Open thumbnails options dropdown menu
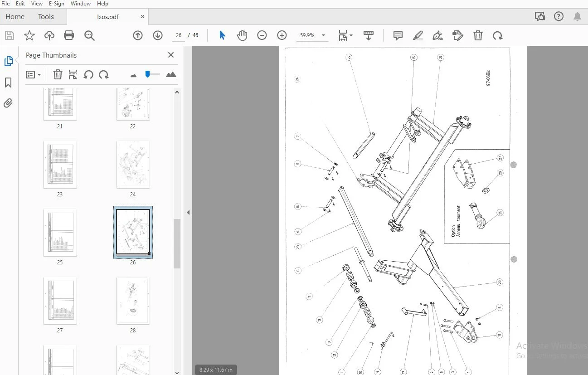Image resolution: width=588 pixels, height=375 pixels. 34,74
